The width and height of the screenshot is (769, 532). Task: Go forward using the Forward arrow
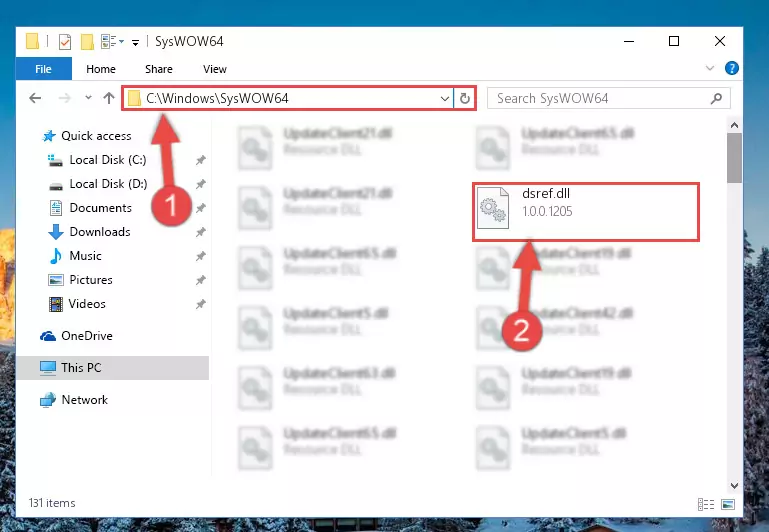(64, 98)
